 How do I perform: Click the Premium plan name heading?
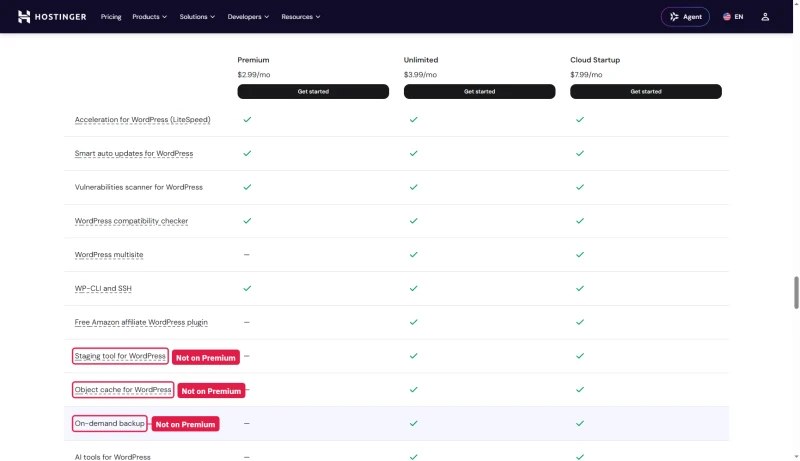tap(253, 60)
